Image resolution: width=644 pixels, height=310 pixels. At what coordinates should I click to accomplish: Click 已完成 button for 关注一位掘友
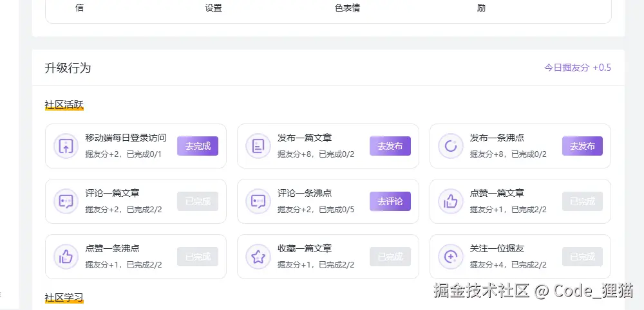point(582,257)
